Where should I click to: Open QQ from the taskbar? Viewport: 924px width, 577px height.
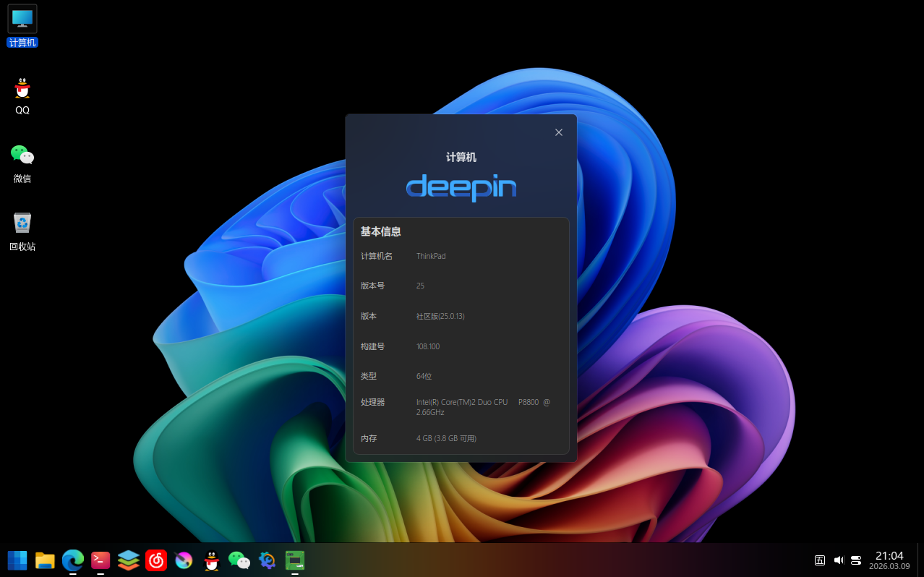point(211,560)
